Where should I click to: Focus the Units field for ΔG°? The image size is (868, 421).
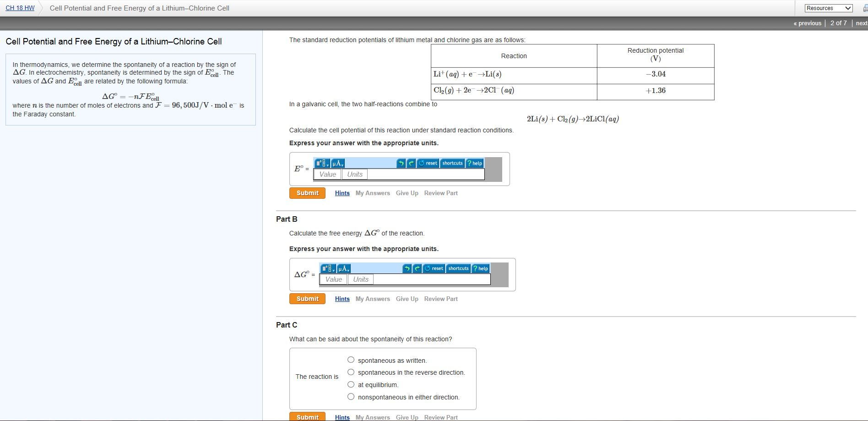361,279
